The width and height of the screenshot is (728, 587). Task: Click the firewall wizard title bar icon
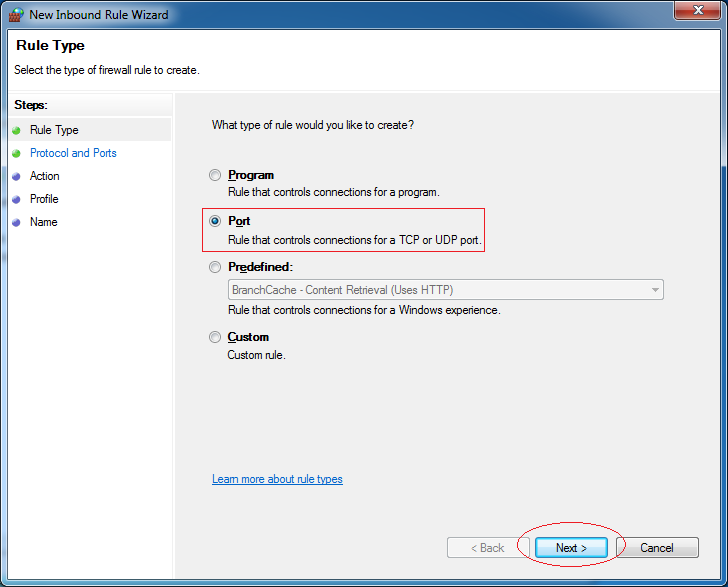pyautogui.click(x=16, y=15)
